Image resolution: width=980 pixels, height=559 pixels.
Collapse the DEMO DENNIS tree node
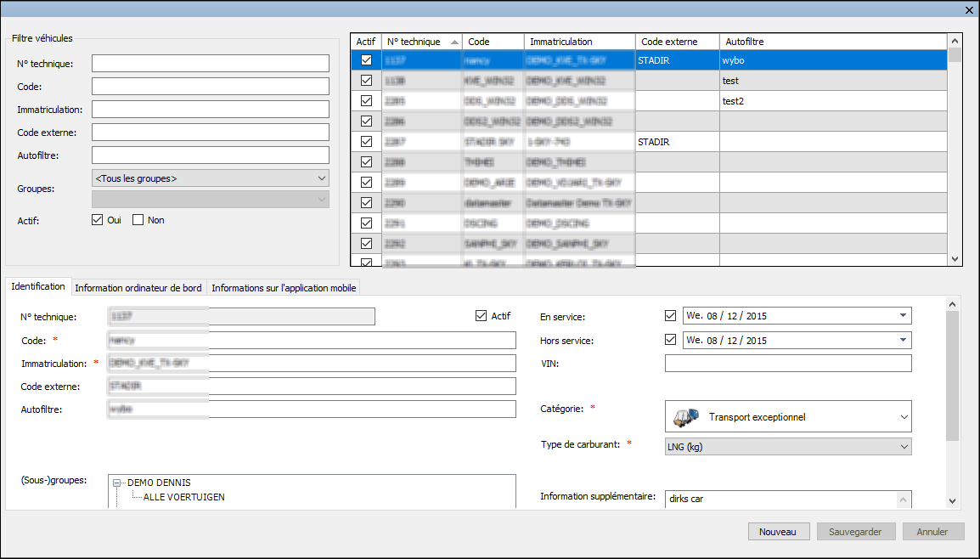click(x=117, y=483)
